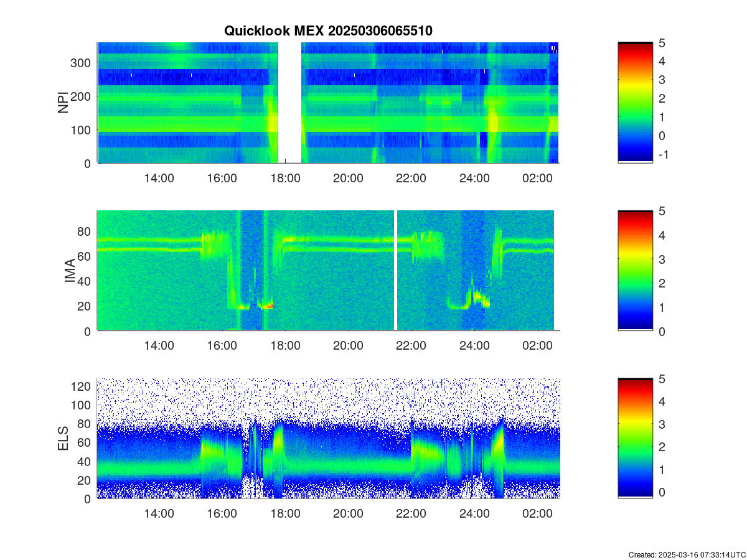The width and height of the screenshot is (747, 560).
Task: Click the -1 label on the NPI colorbar
Action: (663, 154)
